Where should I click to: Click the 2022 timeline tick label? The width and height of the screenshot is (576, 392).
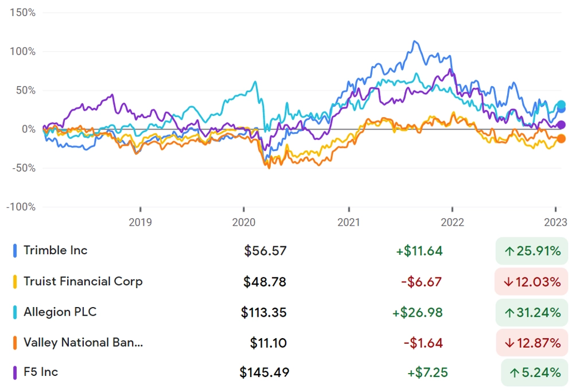point(452,222)
